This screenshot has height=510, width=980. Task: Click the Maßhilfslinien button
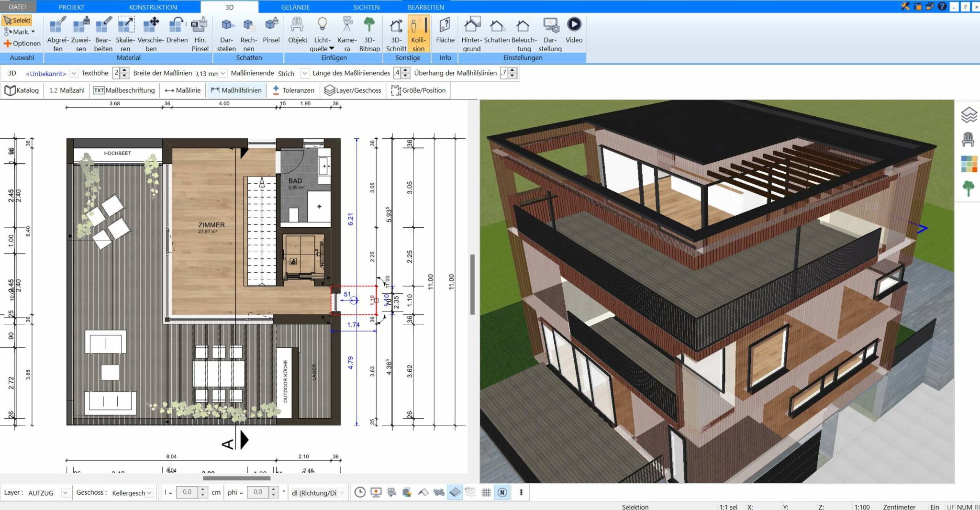pyautogui.click(x=236, y=90)
